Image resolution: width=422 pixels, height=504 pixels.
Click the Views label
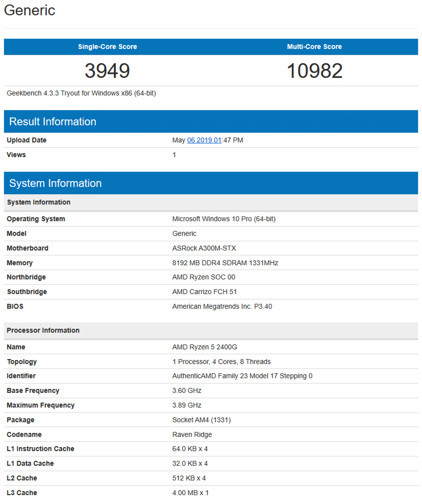pos(16,155)
